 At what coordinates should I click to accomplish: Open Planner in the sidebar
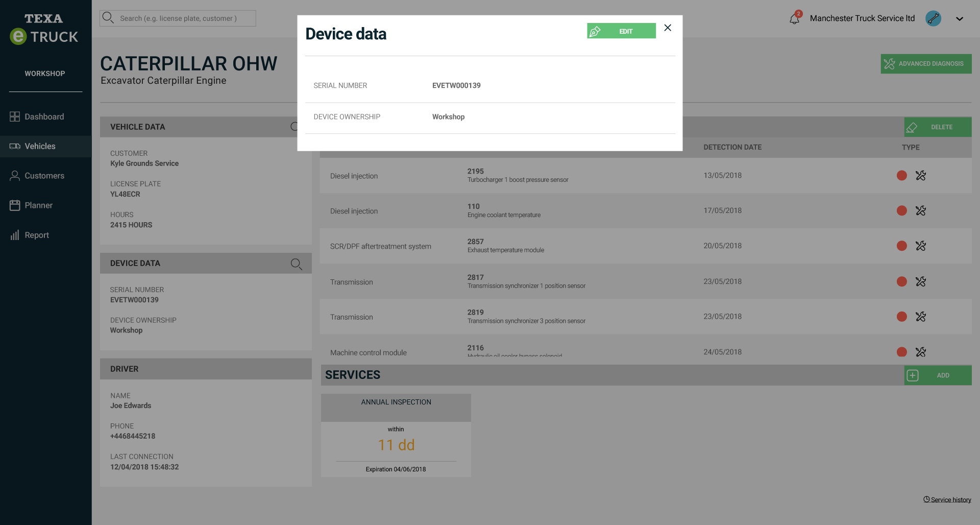45,205
